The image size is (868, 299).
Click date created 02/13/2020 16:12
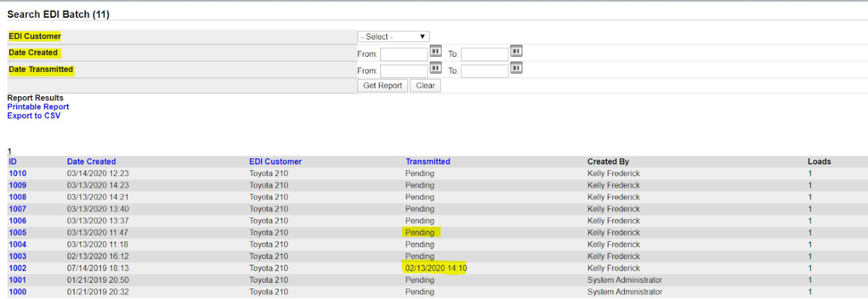pyautogui.click(x=98, y=256)
